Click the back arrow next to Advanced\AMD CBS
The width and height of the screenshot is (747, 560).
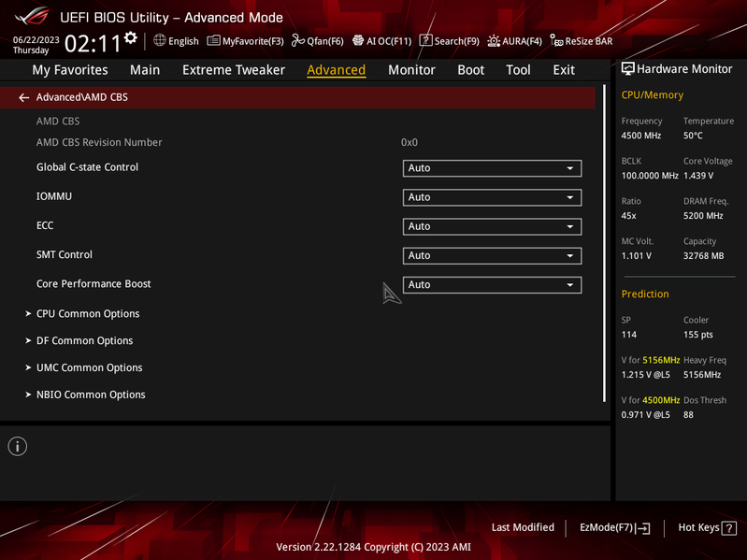[x=23, y=97]
